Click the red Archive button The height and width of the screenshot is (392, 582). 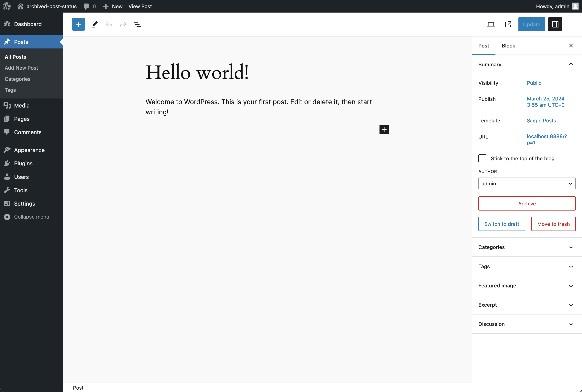527,203
